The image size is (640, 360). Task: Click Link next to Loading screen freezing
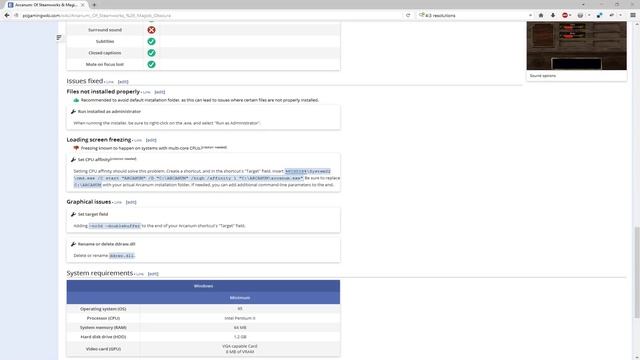tap(138, 140)
